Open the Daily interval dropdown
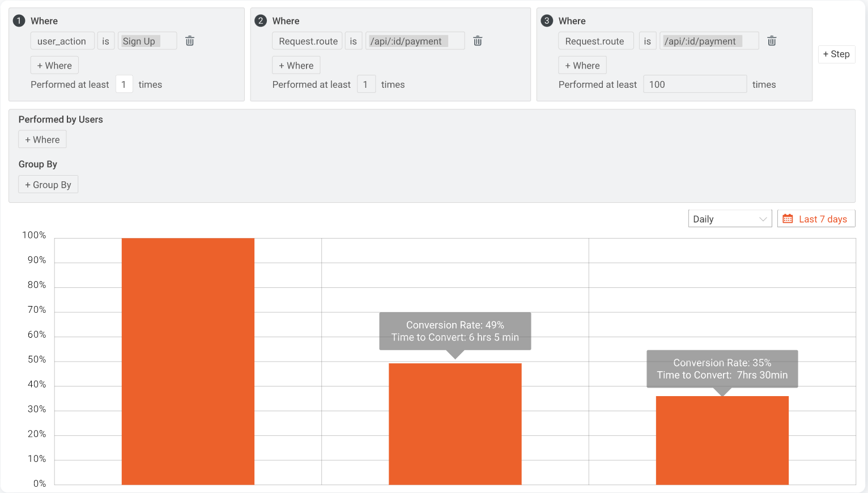 (x=730, y=218)
